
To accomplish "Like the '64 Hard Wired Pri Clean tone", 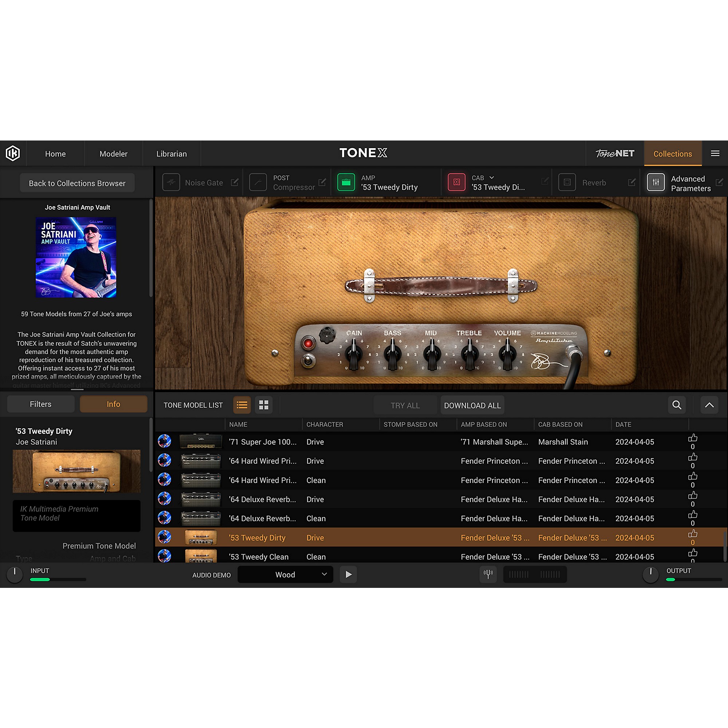I will 693,476.
